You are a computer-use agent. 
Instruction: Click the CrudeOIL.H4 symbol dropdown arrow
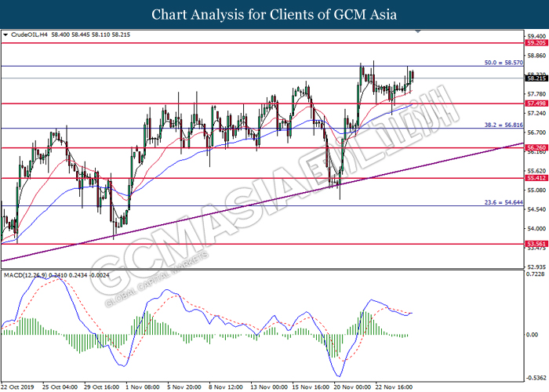[5, 35]
